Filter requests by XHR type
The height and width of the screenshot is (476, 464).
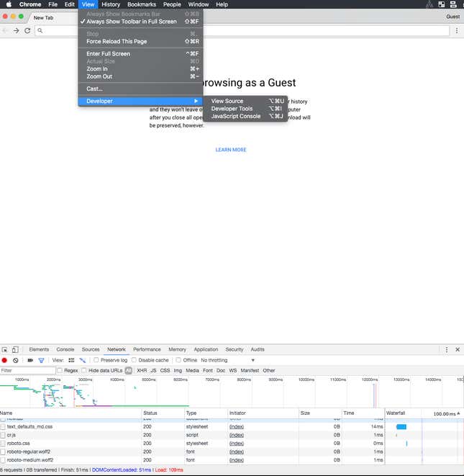pyautogui.click(x=142, y=370)
